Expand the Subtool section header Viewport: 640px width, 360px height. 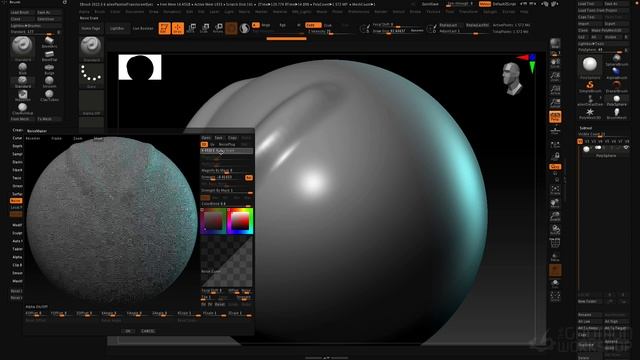[x=585, y=128]
